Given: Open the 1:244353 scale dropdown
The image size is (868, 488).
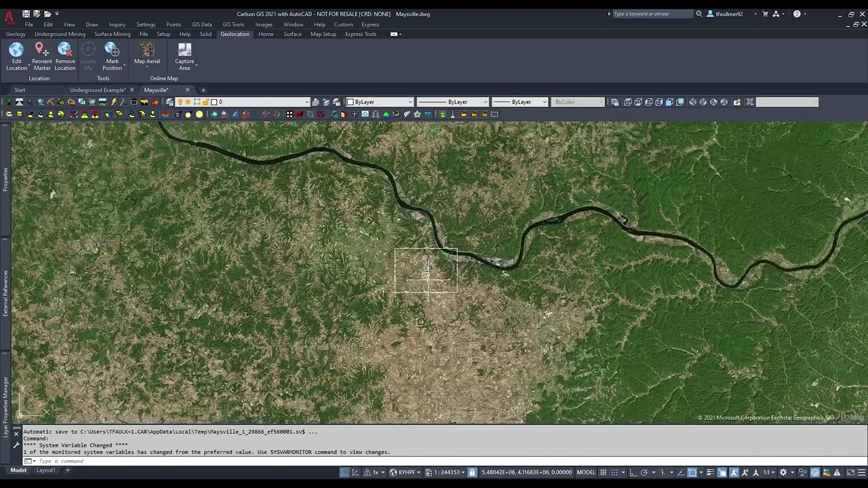Looking at the screenshot, I should click(x=445, y=472).
